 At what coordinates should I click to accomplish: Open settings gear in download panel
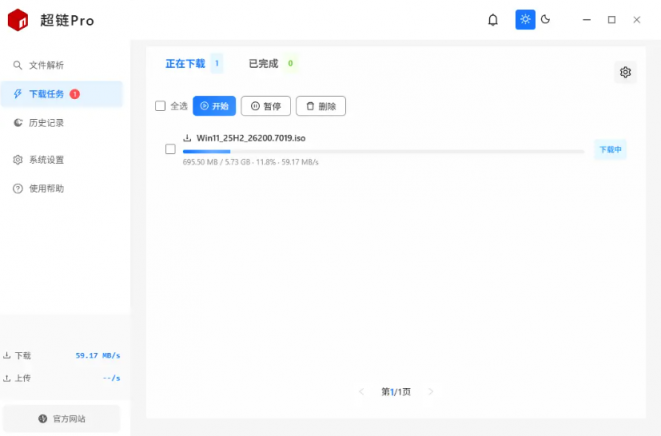(625, 72)
